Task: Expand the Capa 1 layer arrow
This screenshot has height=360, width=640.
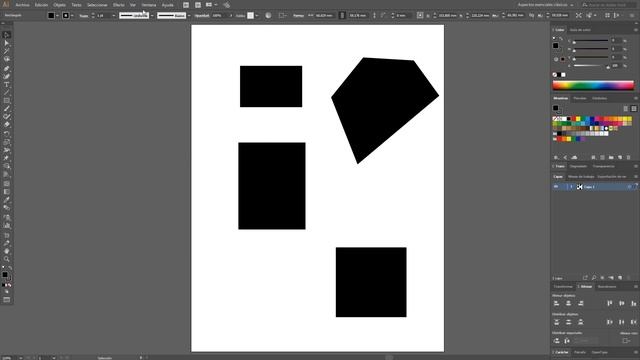Action: click(571, 187)
